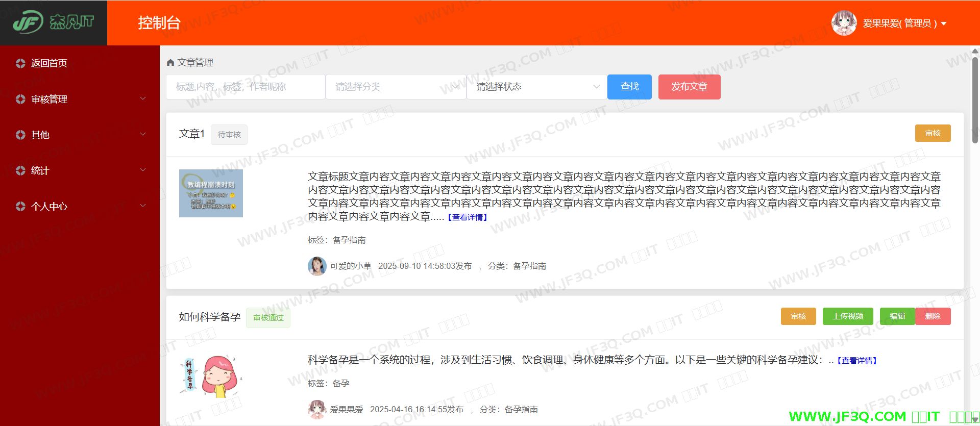Open the 请选择状态 dropdown
This screenshot has width=980, height=426.
536,87
